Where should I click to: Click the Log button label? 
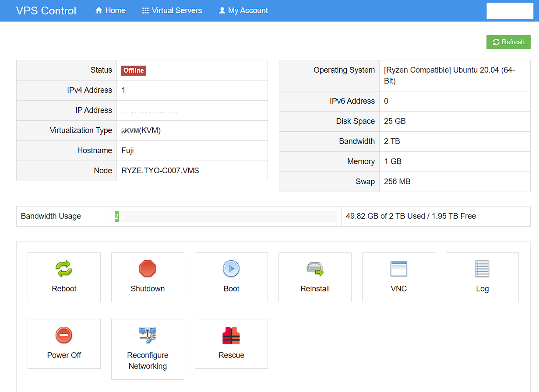482,289
